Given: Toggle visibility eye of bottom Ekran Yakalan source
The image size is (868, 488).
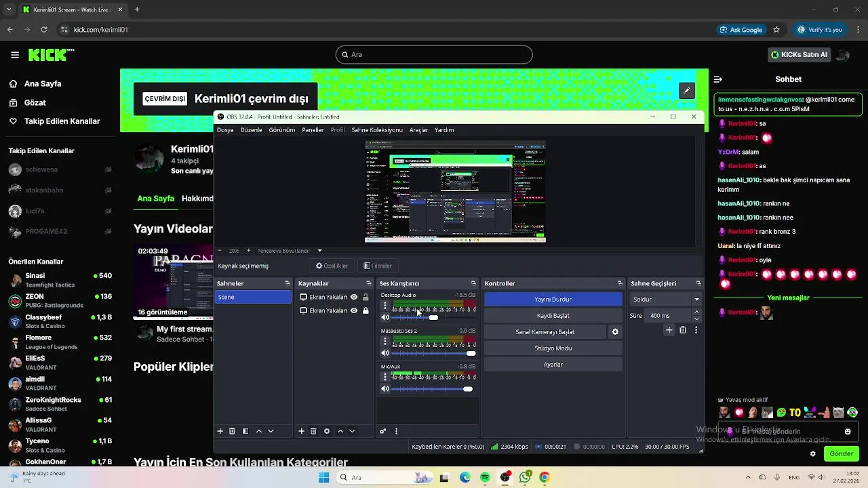Looking at the screenshot, I should [354, 310].
